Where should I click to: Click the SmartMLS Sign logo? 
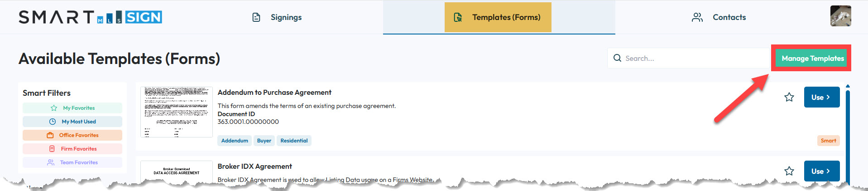pyautogui.click(x=90, y=17)
